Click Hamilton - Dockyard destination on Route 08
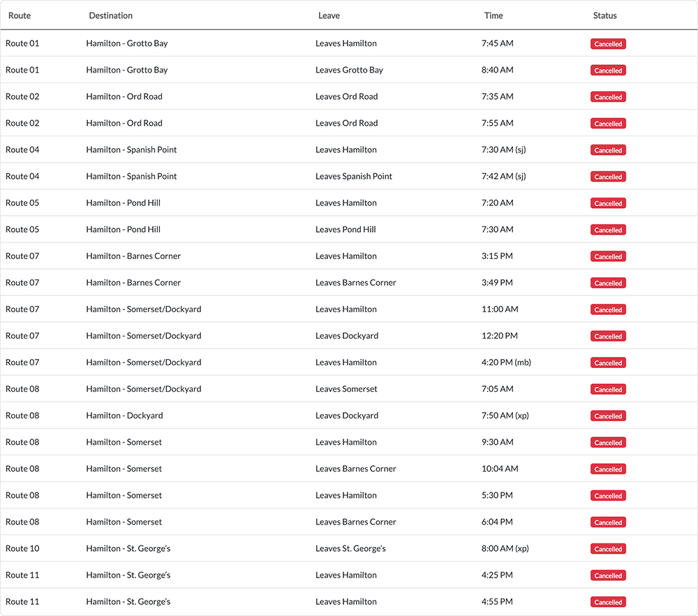The width and height of the screenshot is (698, 616). click(x=125, y=416)
